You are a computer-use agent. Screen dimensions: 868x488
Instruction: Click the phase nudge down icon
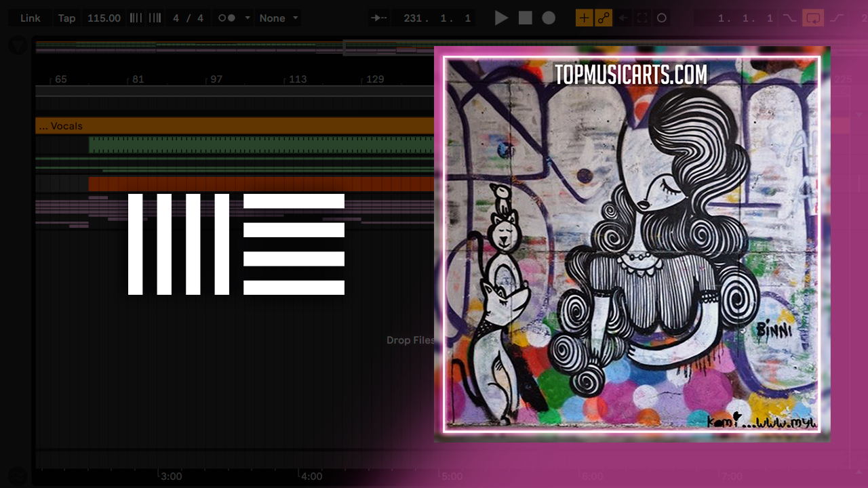[136, 18]
